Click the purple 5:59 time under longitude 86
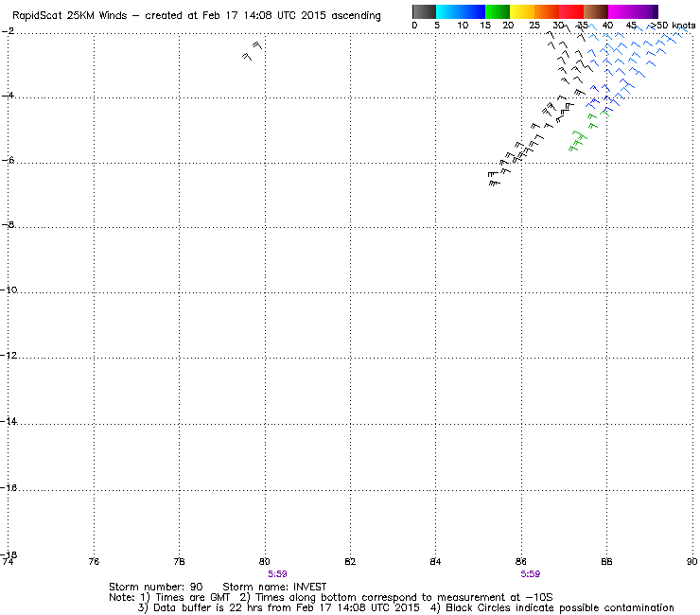This screenshot has width=700, height=615. [x=531, y=574]
